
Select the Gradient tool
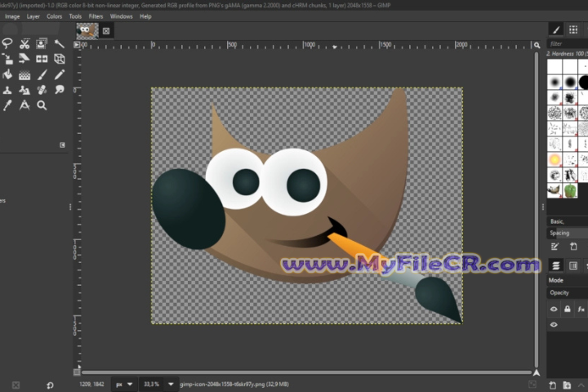[x=24, y=74]
